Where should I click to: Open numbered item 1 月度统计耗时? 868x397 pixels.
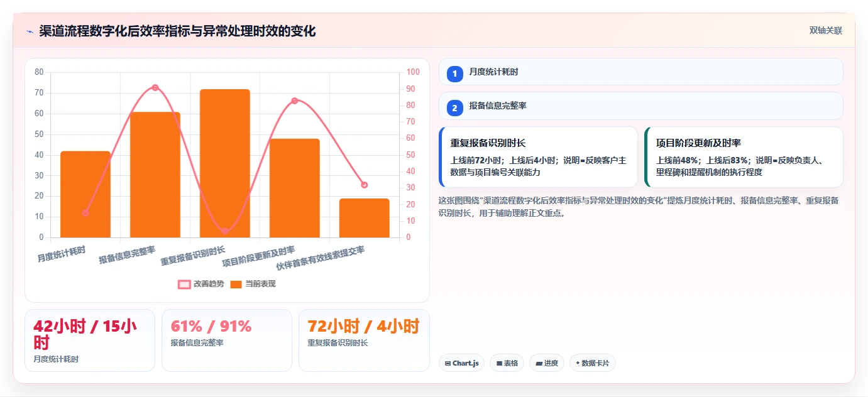pos(640,72)
